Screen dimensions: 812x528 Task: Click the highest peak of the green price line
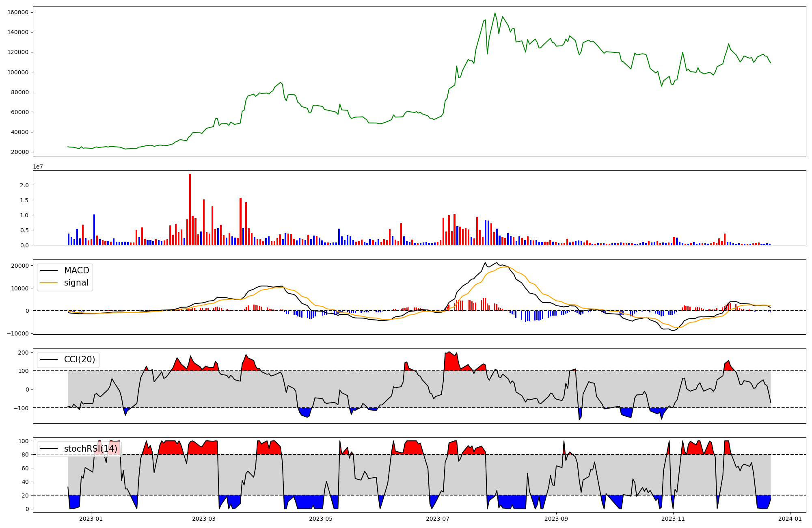click(495, 13)
